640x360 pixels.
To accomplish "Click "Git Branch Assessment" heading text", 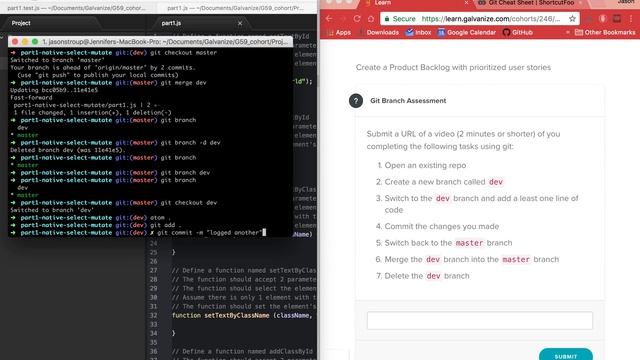I will 408,101.
